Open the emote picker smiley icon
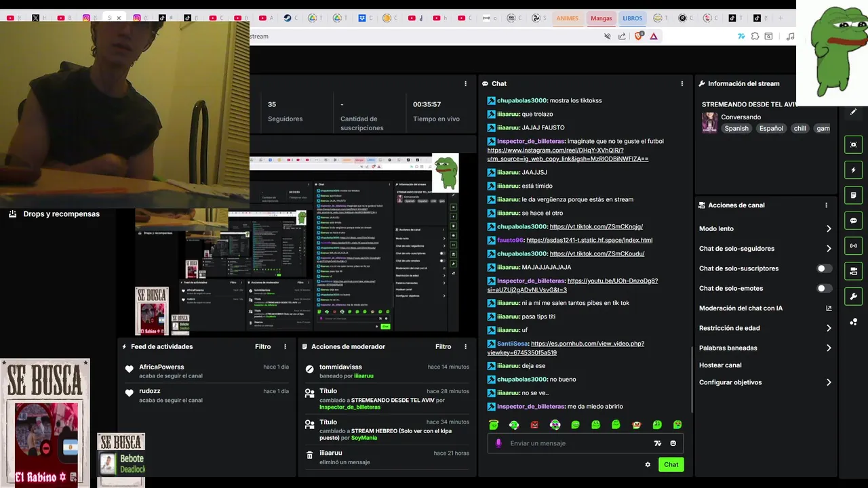868x488 pixels. click(x=673, y=443)
